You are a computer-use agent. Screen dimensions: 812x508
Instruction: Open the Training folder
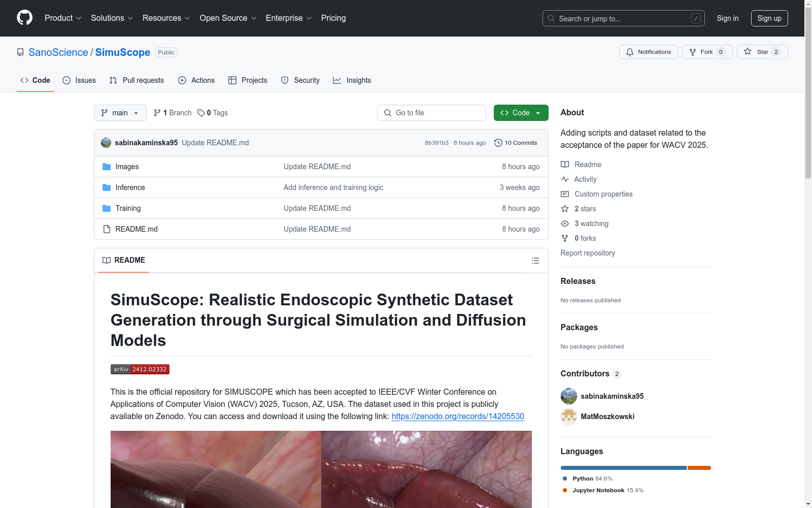pos(128,208)
